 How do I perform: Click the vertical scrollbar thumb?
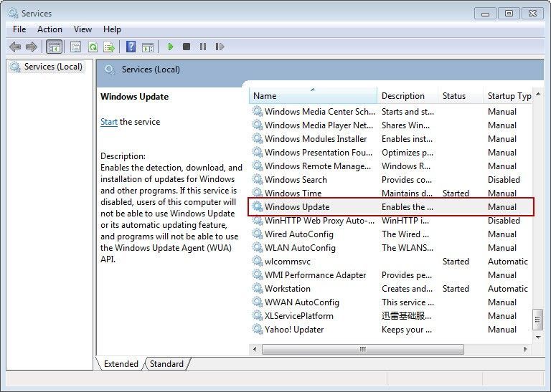(x=537, y=320)
